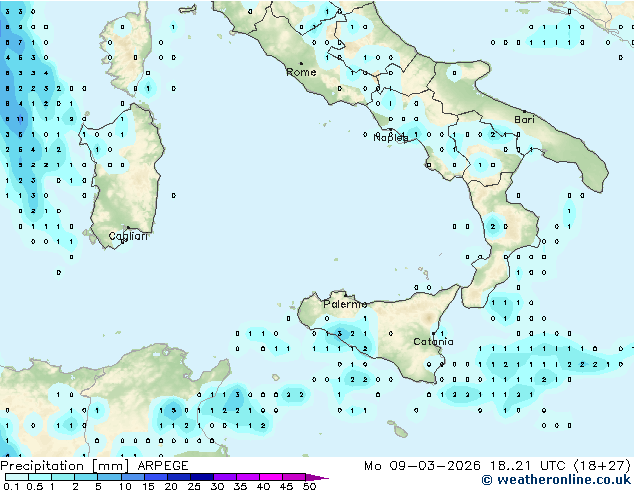Select the legend swatch between 10 and 15
Image resolution: width=634 pixels, height=490 pixels.
pos(132,477)
